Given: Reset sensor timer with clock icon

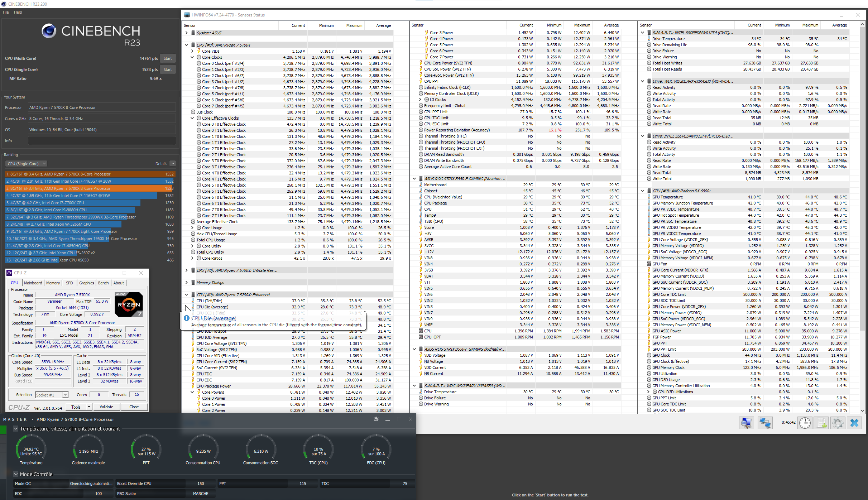Looking at the screenshot, I should (x=805, y=423).
